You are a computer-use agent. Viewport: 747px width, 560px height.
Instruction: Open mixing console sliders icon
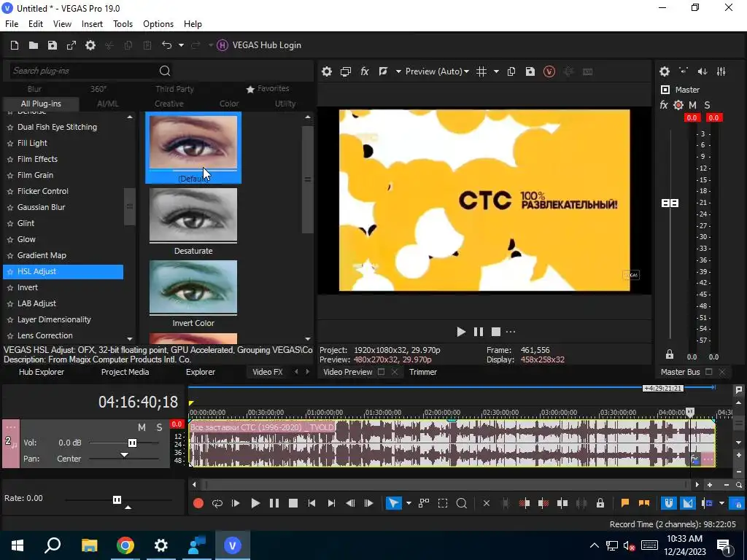tap(721, 71)
